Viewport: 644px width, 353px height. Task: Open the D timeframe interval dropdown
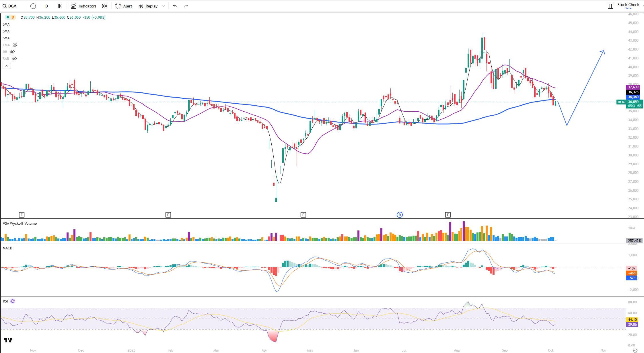tap(46, 6)
